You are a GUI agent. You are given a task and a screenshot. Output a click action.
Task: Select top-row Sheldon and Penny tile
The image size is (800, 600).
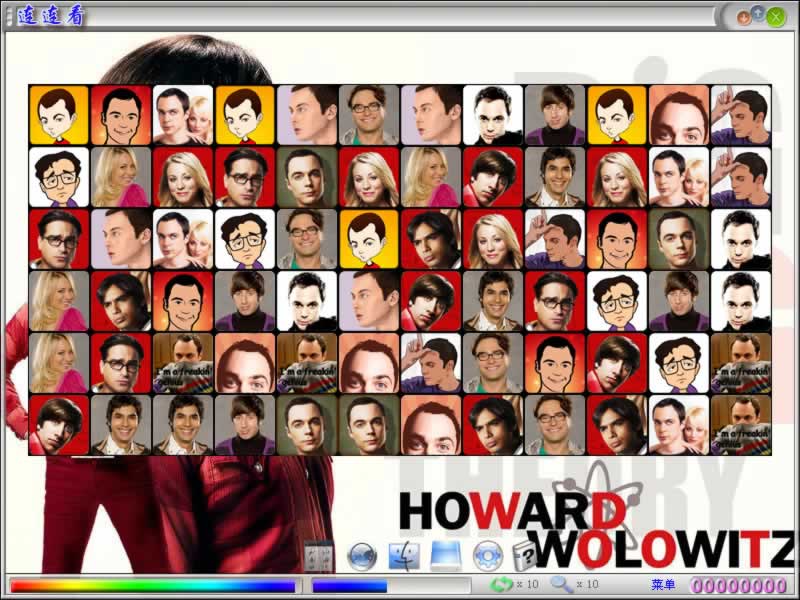tap(183, 115)
